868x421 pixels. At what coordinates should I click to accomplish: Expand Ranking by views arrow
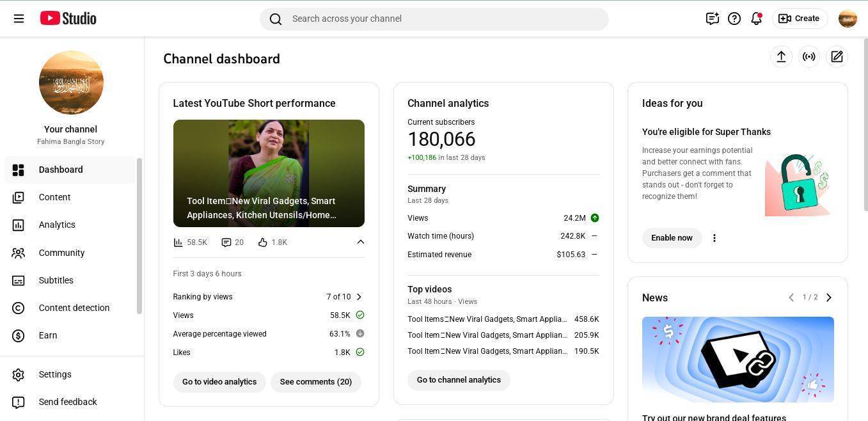click(x=359, y=297)
